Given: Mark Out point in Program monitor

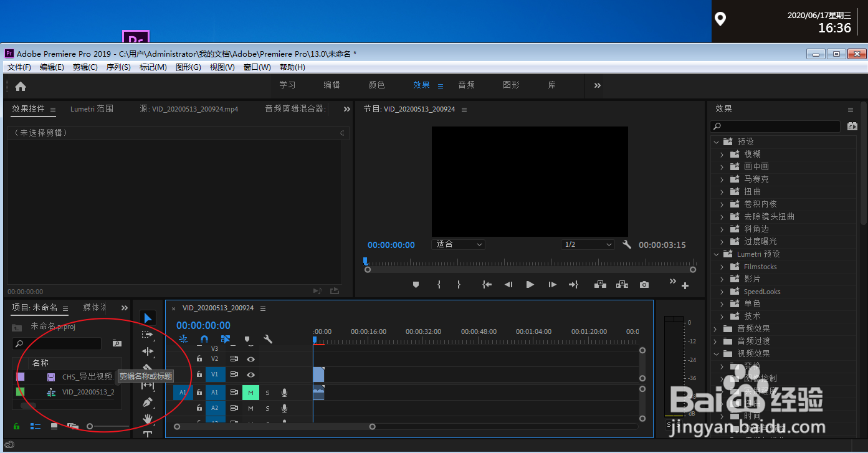Looking at the screenshot, I should 459,285.
